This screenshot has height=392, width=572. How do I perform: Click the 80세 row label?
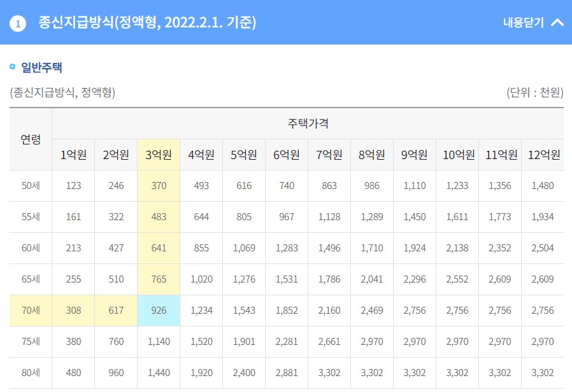[x=31, y=373]
